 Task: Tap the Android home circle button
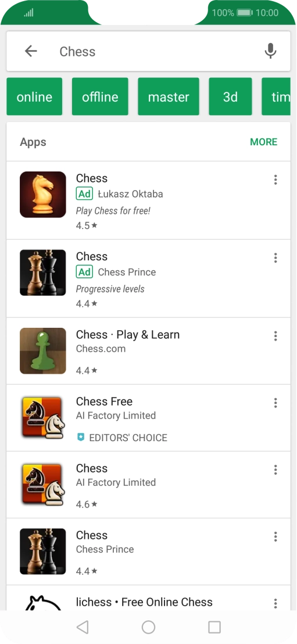148,627
